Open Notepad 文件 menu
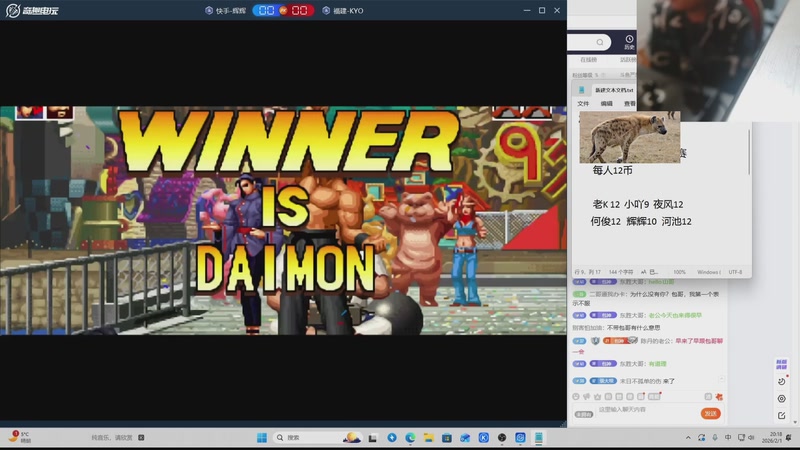Screen dimensions: 800x450 583,104
